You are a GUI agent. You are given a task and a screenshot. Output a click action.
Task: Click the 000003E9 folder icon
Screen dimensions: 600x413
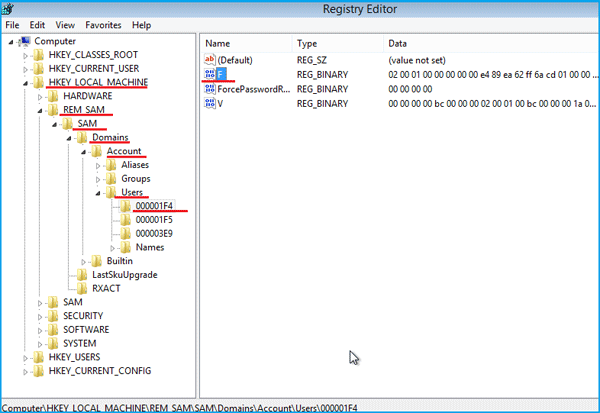(126, 233)
